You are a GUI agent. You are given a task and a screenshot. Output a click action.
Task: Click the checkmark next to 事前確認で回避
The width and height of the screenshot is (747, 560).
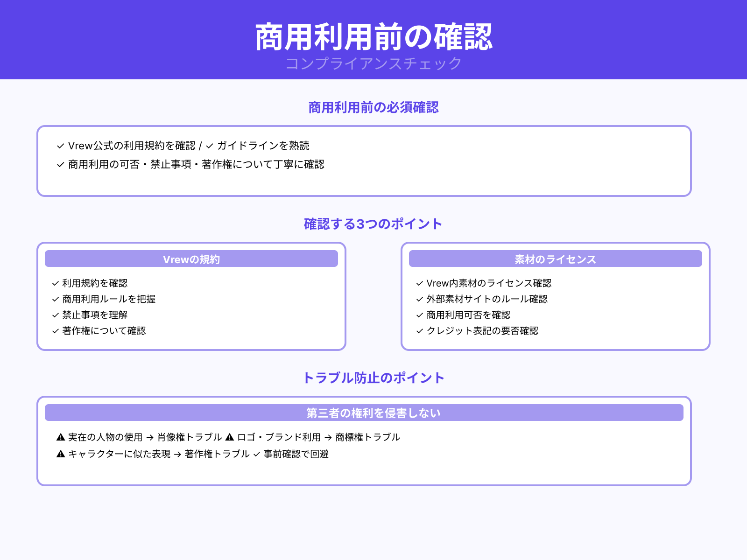[x=255, y=454]
